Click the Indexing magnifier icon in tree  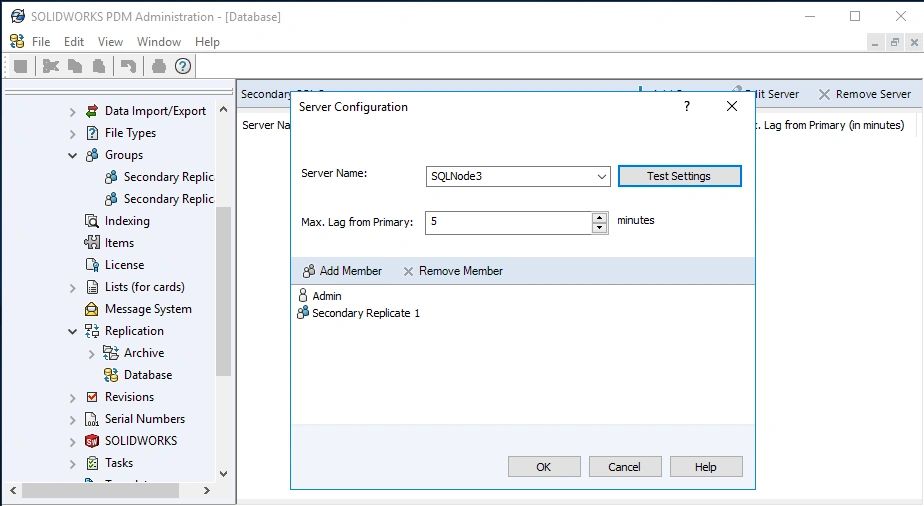click(x=92, y=221)
